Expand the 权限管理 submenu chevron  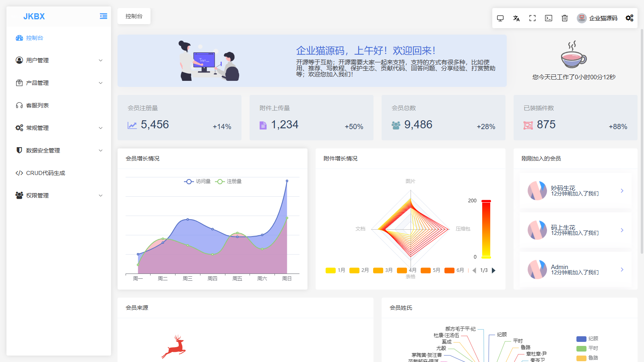pos(101,195)
